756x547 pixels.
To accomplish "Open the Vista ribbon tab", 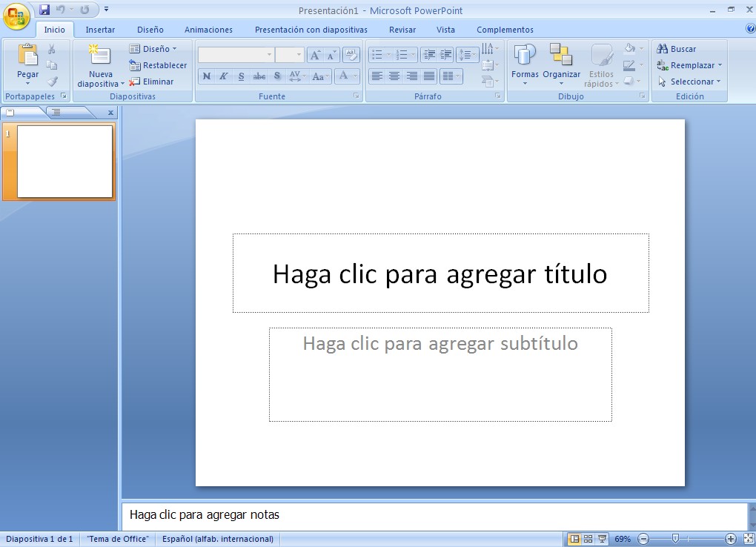I will click(445, 30).
